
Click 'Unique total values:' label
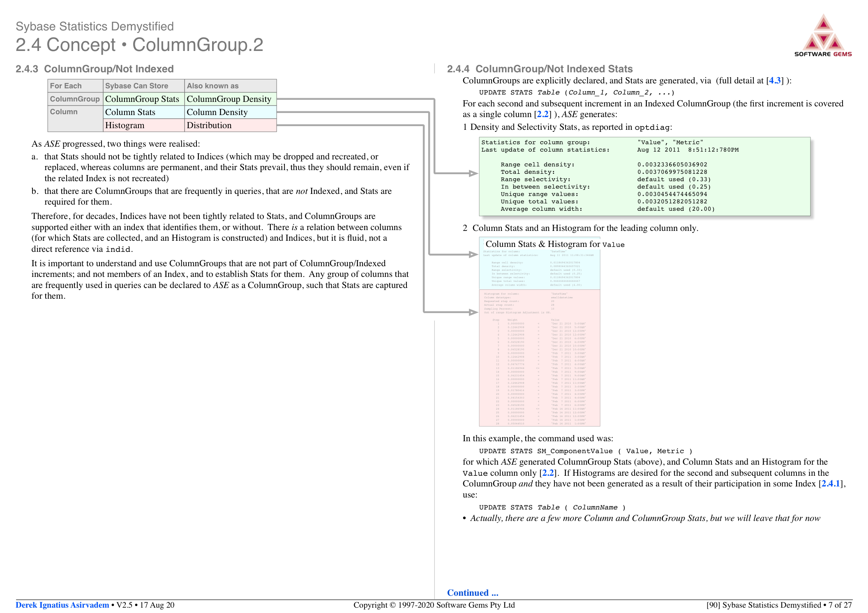click(539, 201)
